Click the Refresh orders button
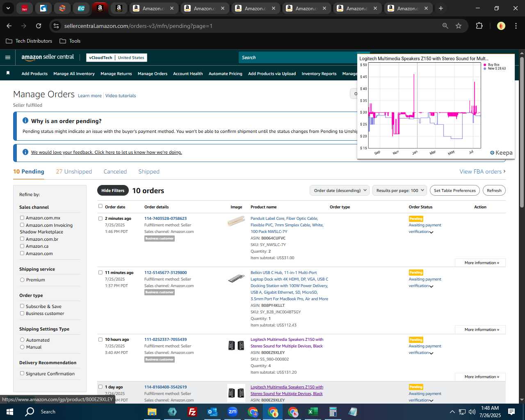Screen dimensions: 525x420 [494, 190]
